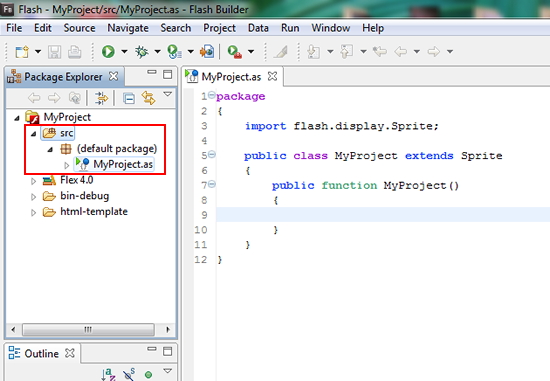Click the Collapse All icon
Image resolution: width=550 pixels, height=381 pixels.
click(x=129, y=98)
